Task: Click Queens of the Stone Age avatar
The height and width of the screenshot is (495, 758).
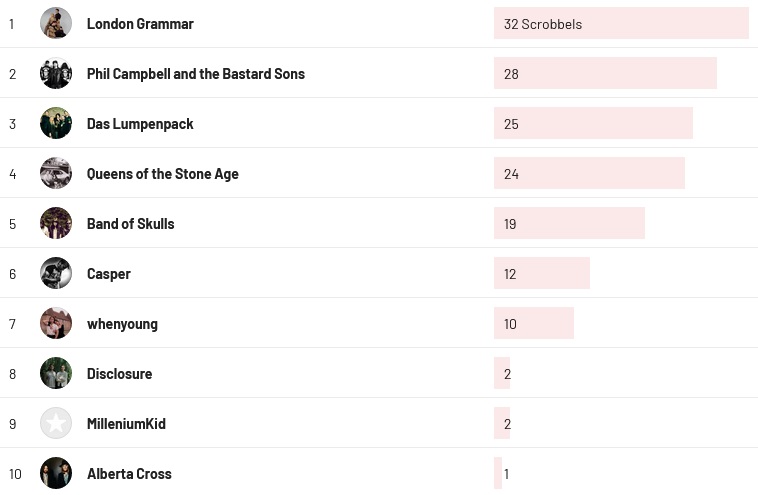Action: point(56,173)
